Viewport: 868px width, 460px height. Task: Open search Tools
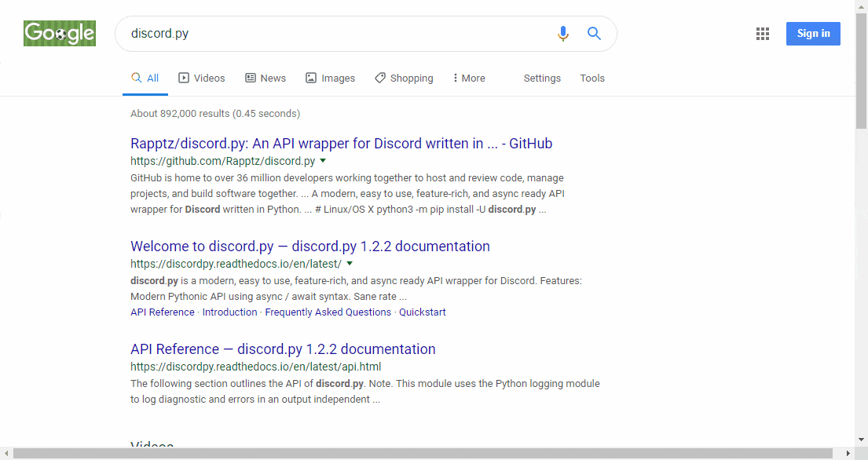[x=592, y=78]
